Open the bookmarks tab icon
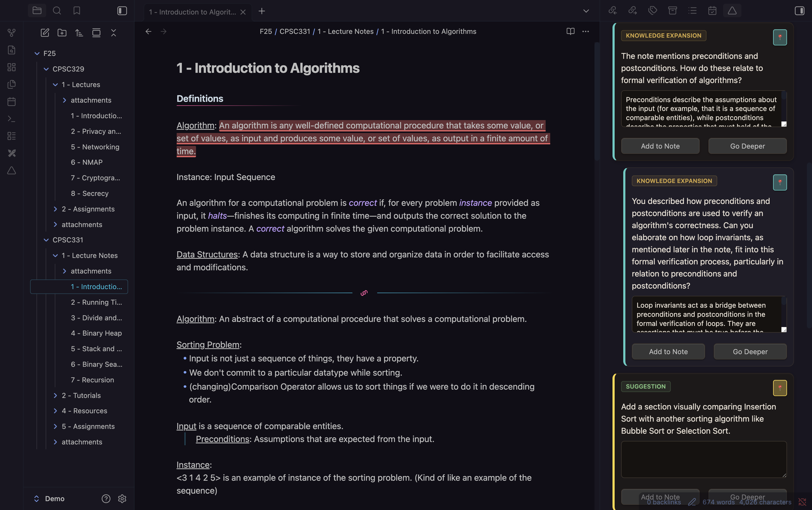 pos(77,11)
